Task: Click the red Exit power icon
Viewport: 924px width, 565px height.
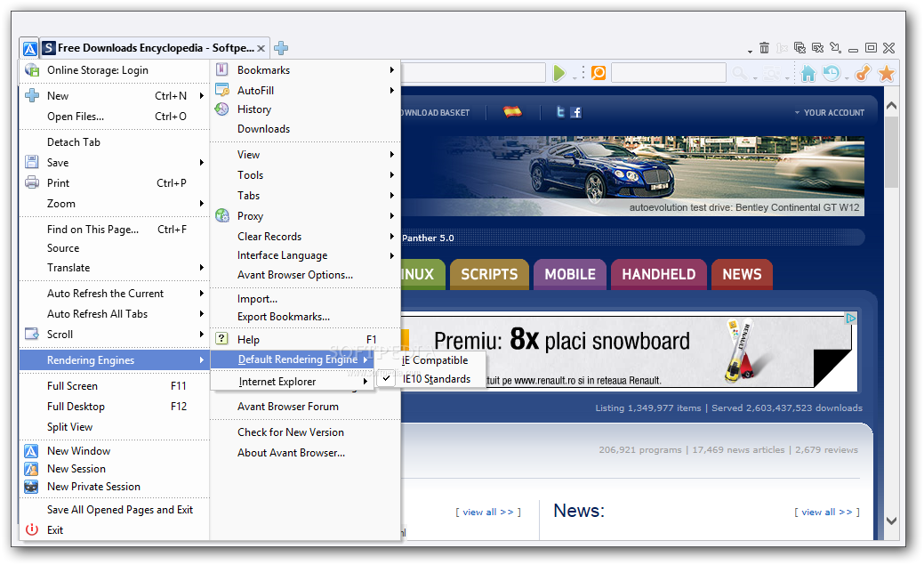Action: pos(32,529)
